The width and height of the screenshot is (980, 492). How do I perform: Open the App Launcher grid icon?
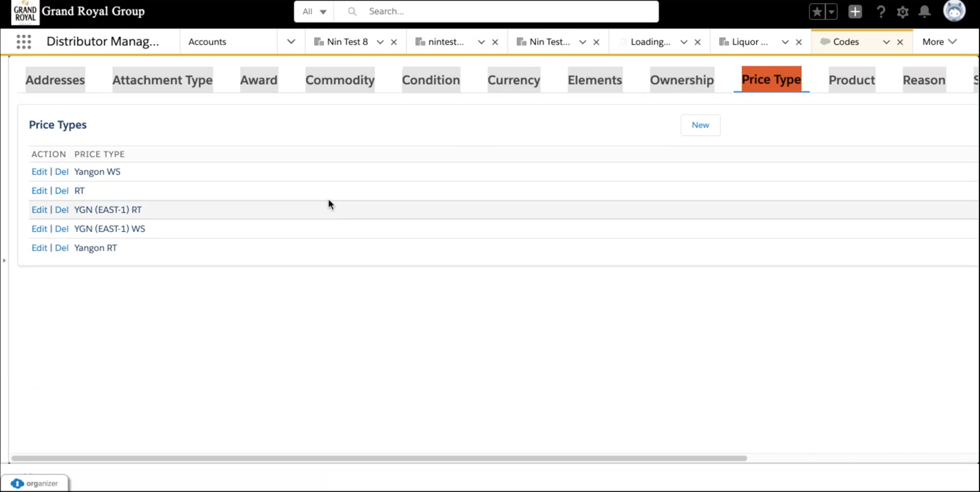pyautogui.click(x=23, y=42)
